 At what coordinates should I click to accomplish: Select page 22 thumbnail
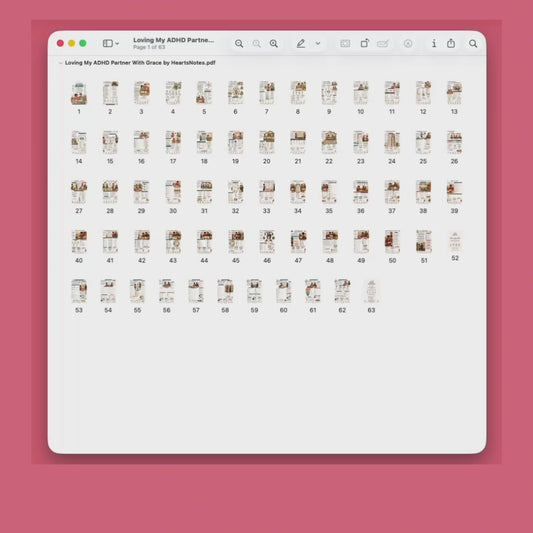click(329, 142)
